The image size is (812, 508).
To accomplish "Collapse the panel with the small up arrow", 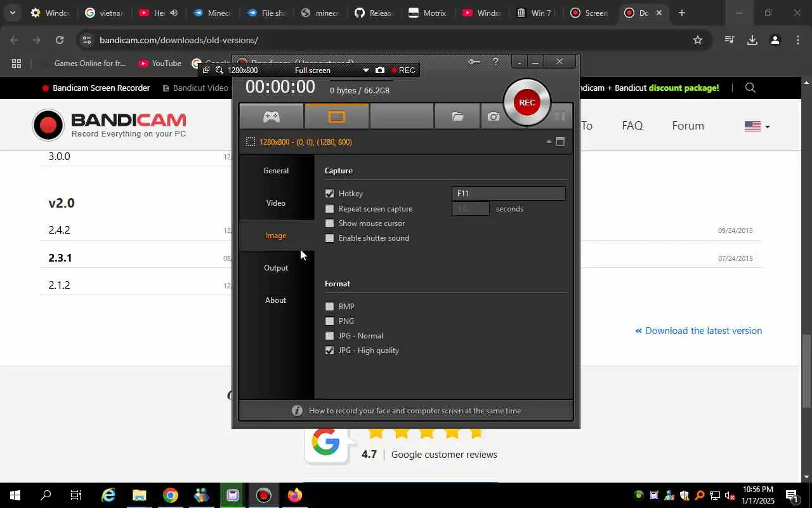I will (549, 142).
